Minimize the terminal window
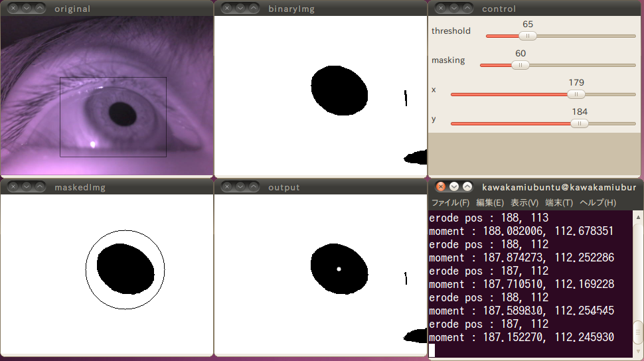This screenshot has width=644, height=361. (x=454, y=186)
